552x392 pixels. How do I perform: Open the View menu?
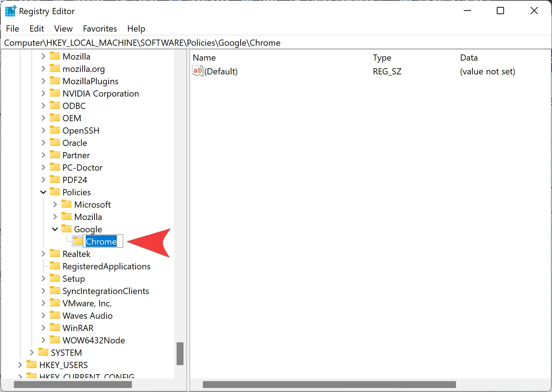pyautogui.click(x=63, y=28)
